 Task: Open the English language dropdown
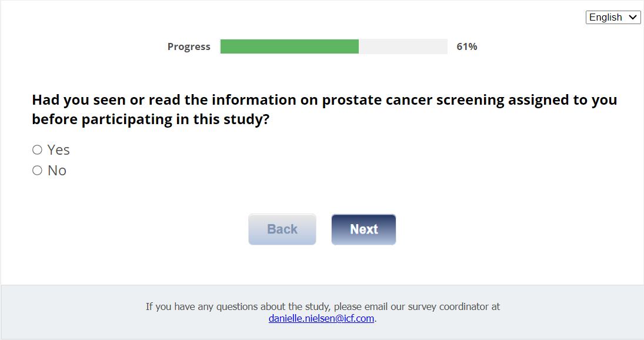coord(613,18)
